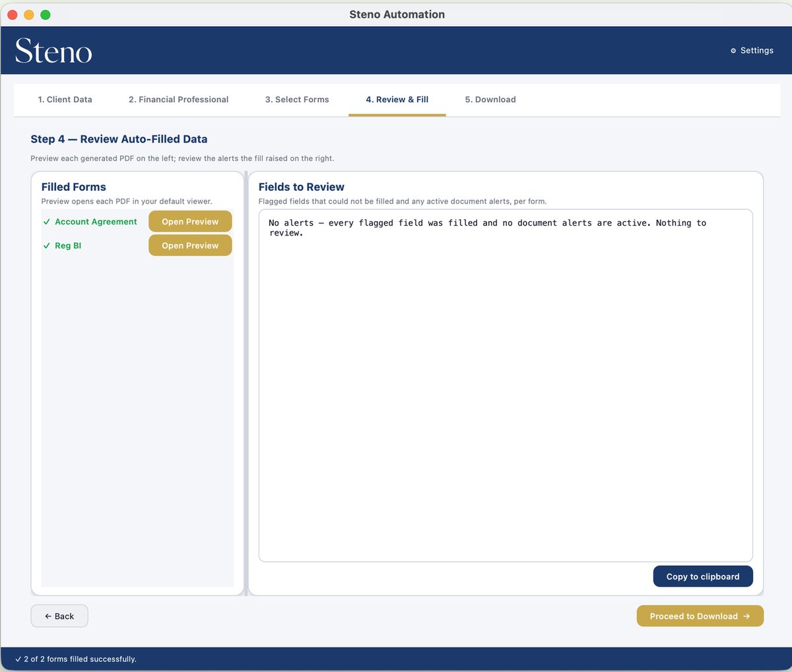Go to the Client Data tab
Viewport: 792px width, 672px height.
tap(65, 100)
